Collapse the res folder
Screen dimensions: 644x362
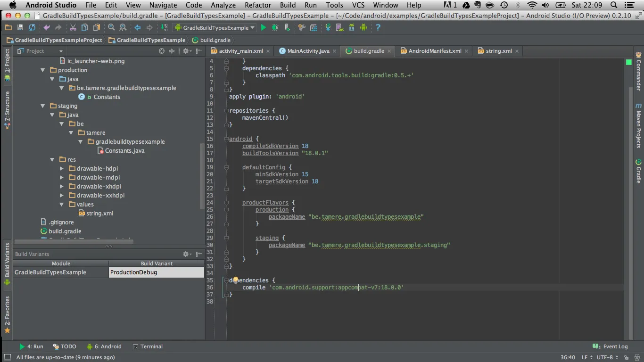(x=52, y=160)
